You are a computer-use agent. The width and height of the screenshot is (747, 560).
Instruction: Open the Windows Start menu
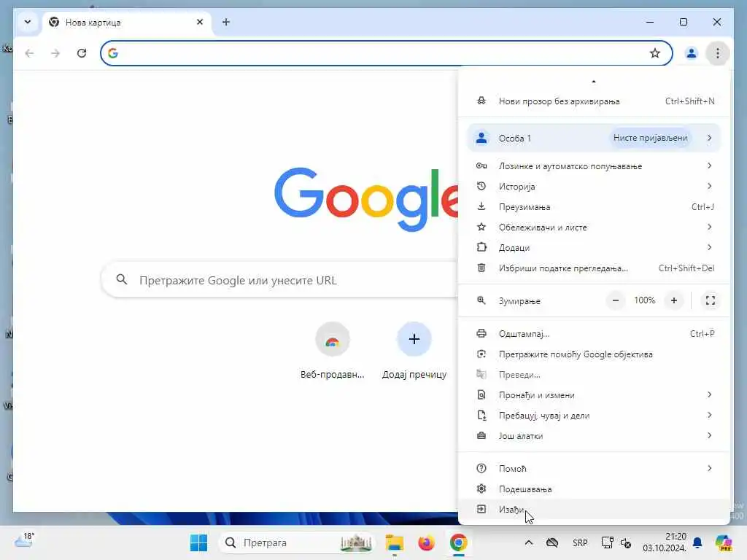click(198, 542)
